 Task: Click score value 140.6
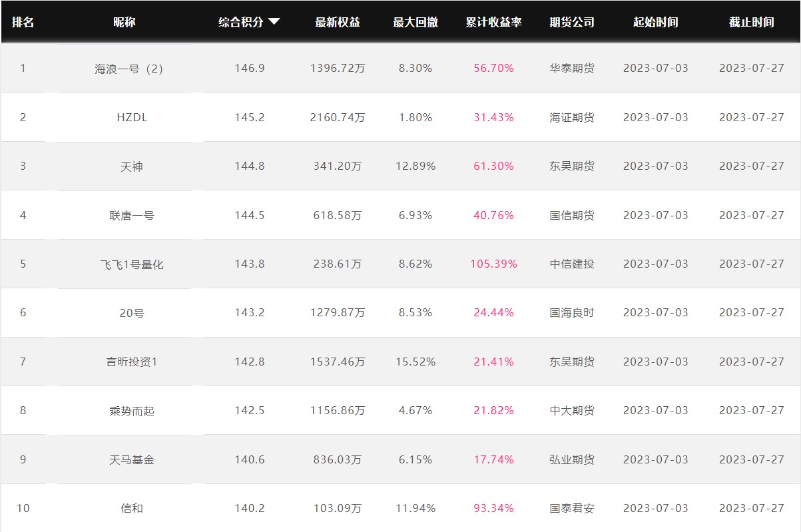pos(250,459)
